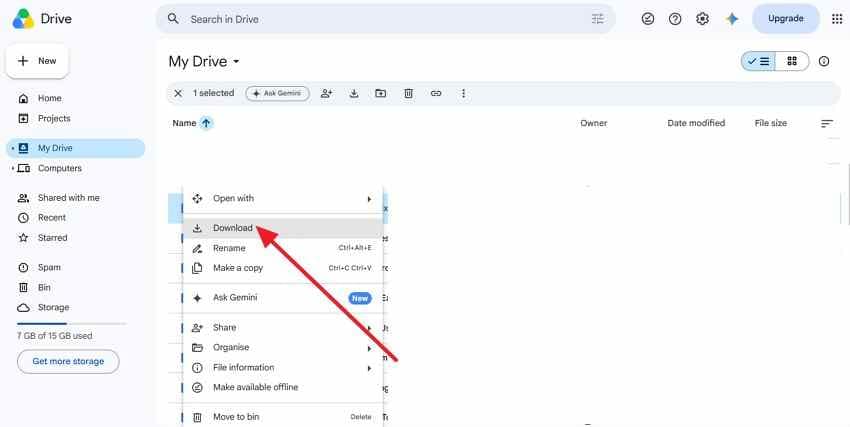
Task: Click the Share person-plus toolbar icon
Action: coord(326,93)
